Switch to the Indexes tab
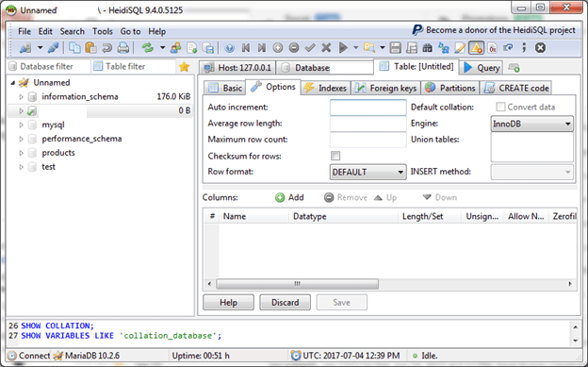 325,88
